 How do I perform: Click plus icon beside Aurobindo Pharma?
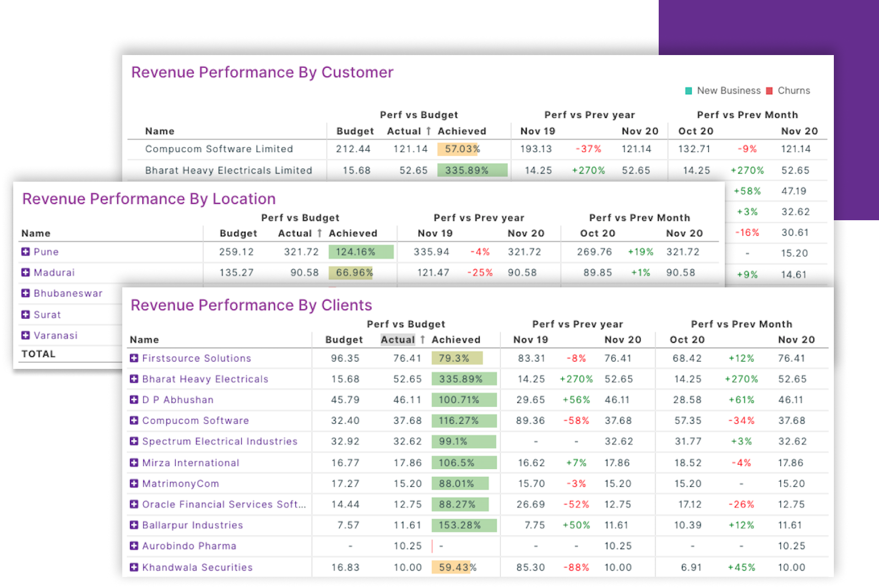pos(134,546)
